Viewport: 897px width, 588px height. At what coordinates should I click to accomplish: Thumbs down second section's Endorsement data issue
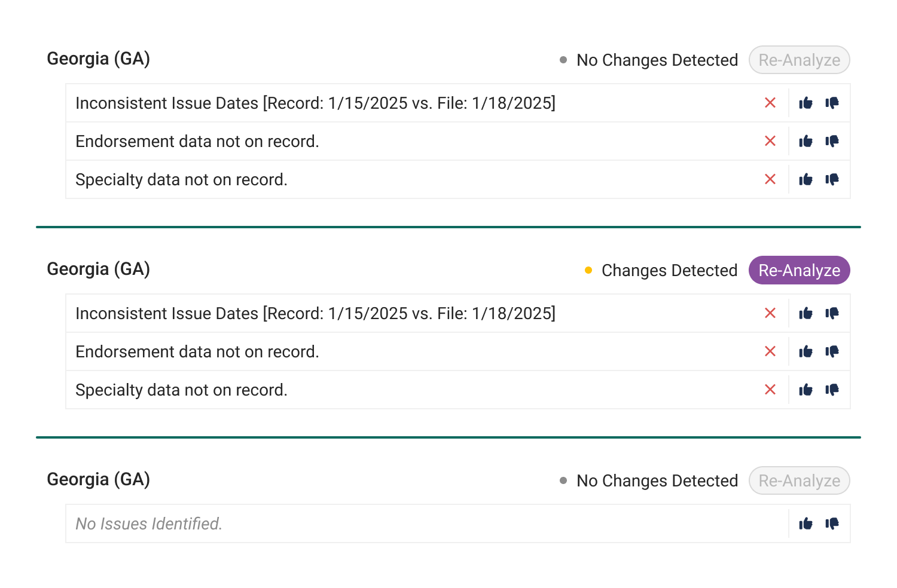[832, 351]
